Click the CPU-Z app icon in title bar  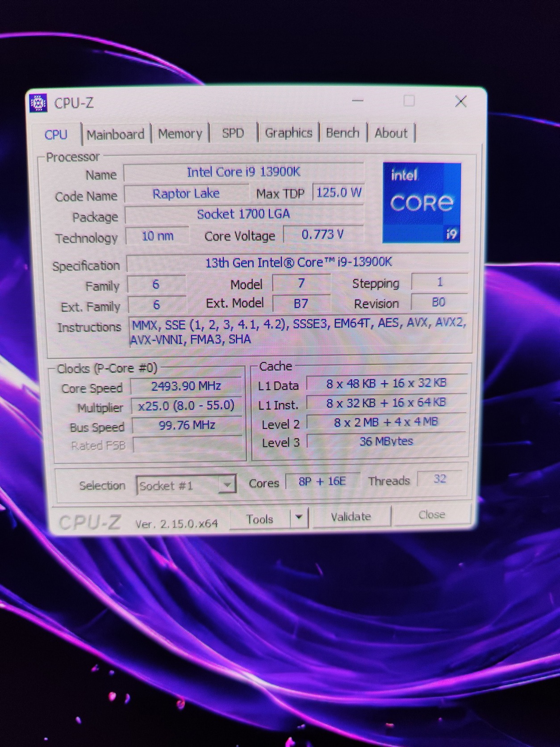tap(38, 103)
